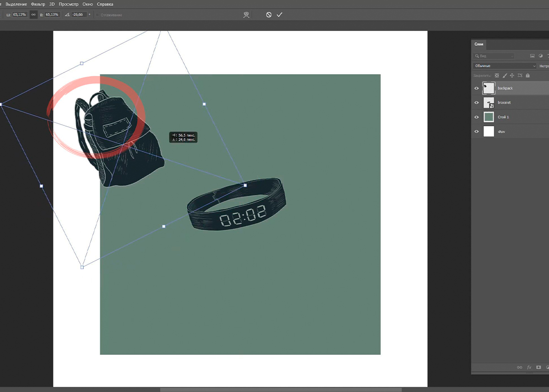Cancel the transform with the circle-slash icon

pyautogui.click(x=269, y=15)
